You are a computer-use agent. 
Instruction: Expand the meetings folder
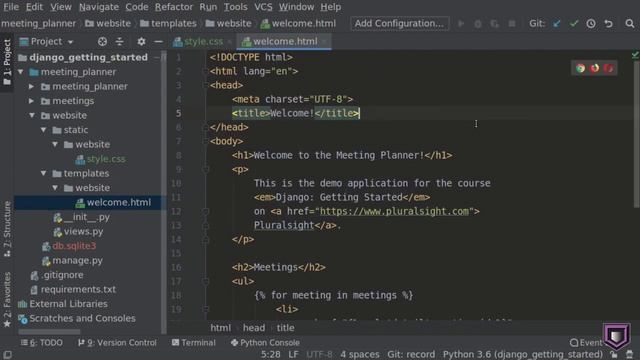click(31, 101)
